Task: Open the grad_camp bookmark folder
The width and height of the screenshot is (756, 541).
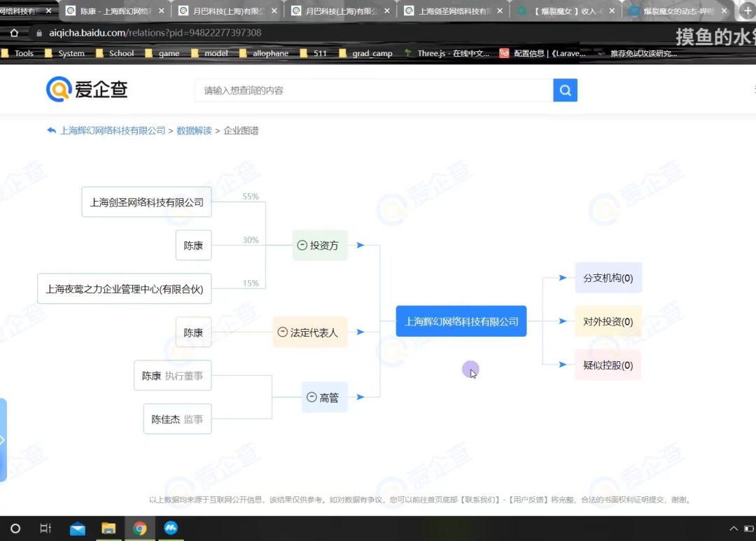Action: pyautogui.click(x=365, y=53)
